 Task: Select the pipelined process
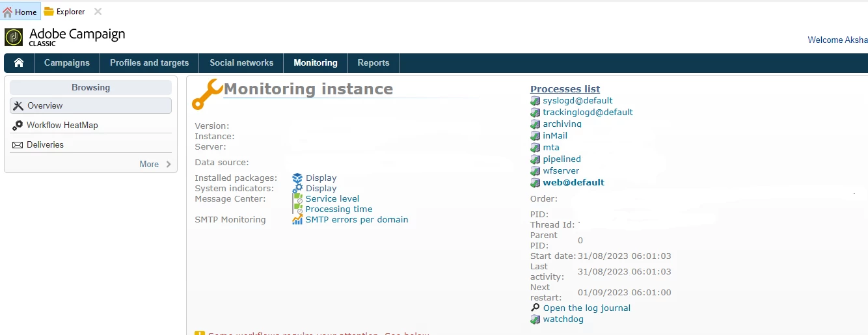coord(562,159)
